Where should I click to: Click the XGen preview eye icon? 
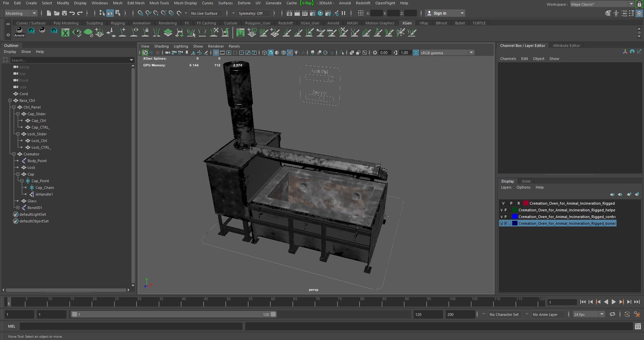click(77, 32)
